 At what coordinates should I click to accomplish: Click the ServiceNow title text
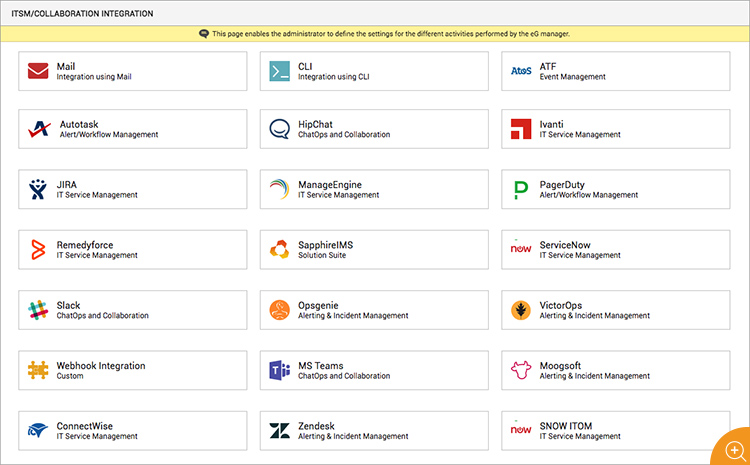click(x=565, y=245)
